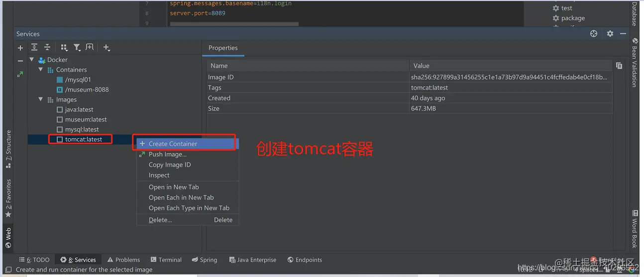This screenshot has width=644, height=277.
Task: Click the Name column header
Action: (x=308, y=66)
